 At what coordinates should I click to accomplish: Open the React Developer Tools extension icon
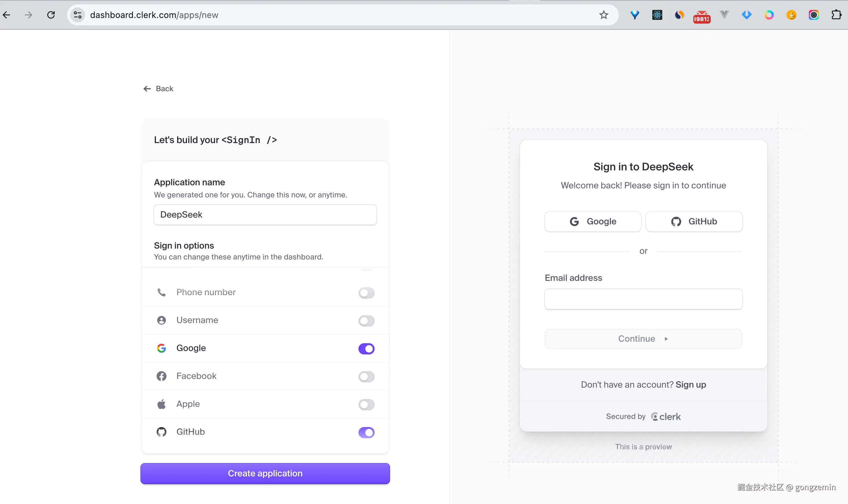(x=657, y=15)
